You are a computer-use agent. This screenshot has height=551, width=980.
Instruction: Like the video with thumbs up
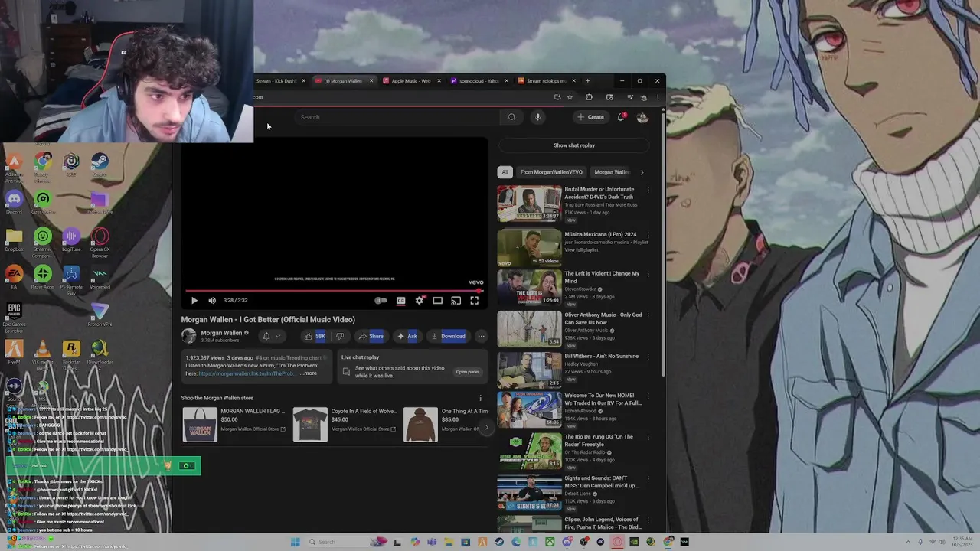click(x=315, y=336)
